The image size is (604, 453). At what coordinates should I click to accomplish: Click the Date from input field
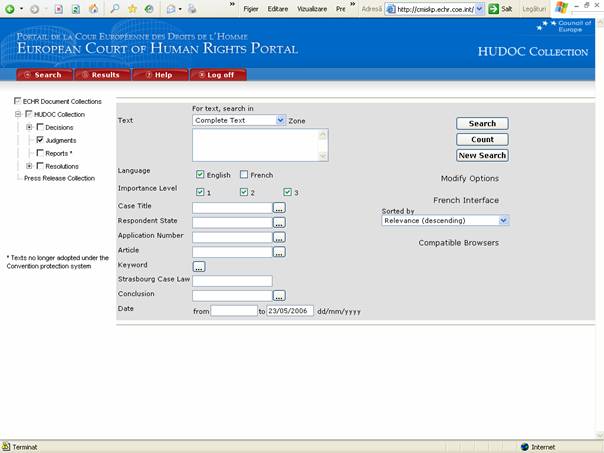[x=234, y=310]
